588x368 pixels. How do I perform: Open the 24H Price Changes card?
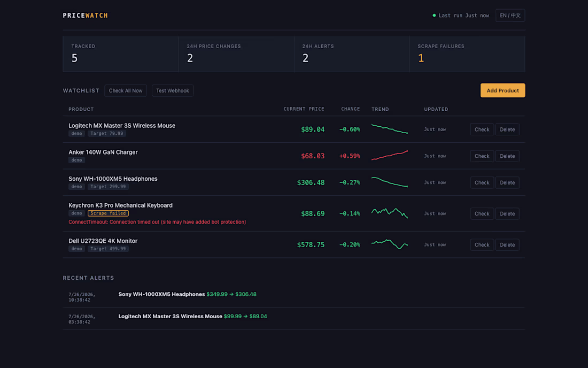pos(236,54)
